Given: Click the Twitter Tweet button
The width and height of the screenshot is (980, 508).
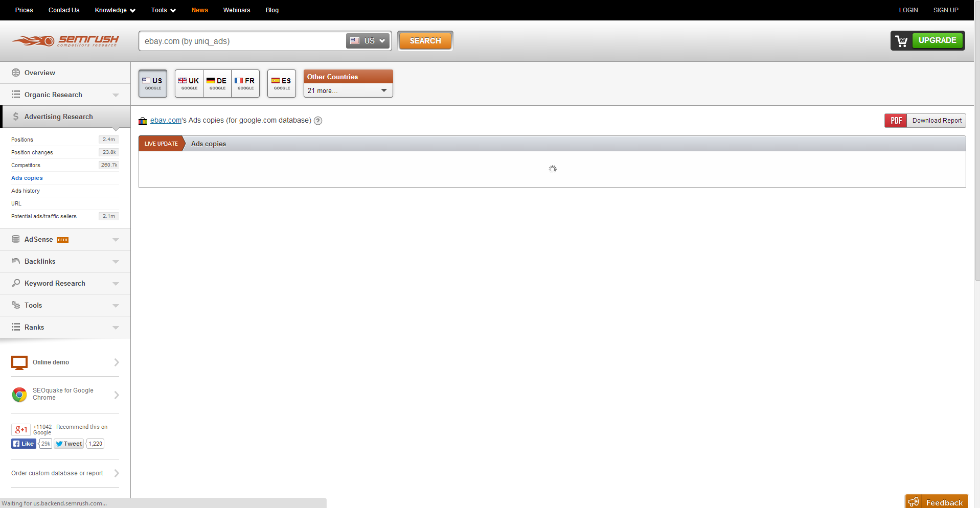Looking at the screenshot, I should (x=69, y=444).
